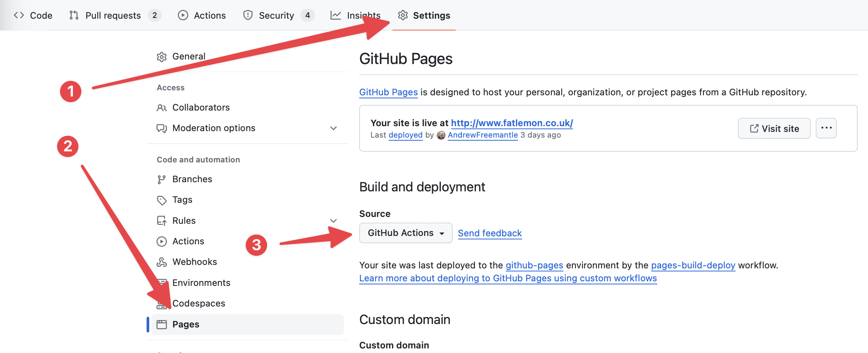Click the Code angle-brackets icon
Screen dimensions: 868x353
click(19, 15)
